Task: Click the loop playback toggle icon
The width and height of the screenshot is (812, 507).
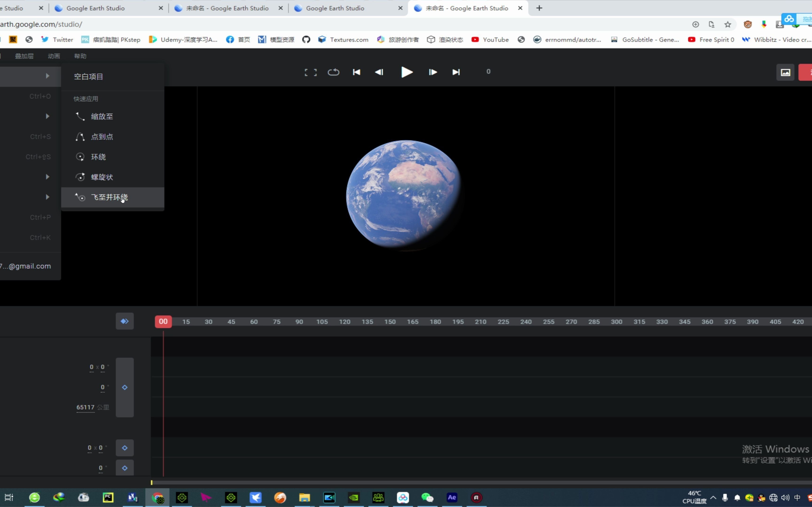Action: (x=333, y=71)
